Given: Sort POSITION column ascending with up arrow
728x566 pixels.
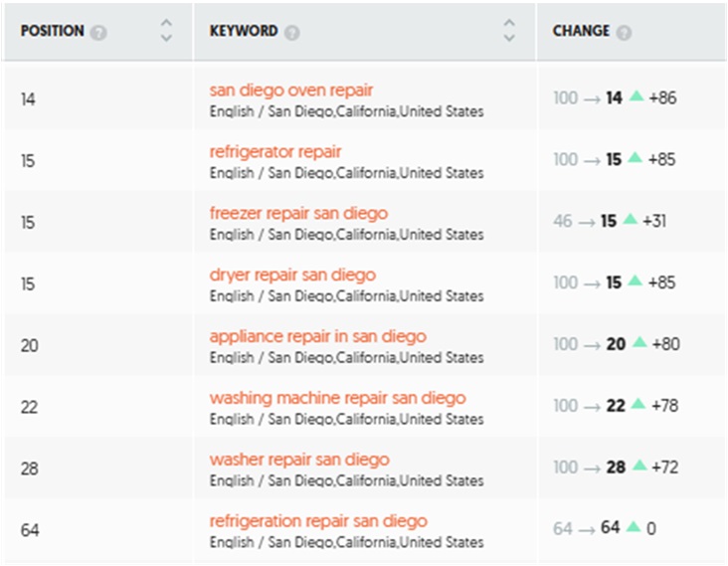Looking at the screenshot, I should (166, 24).
